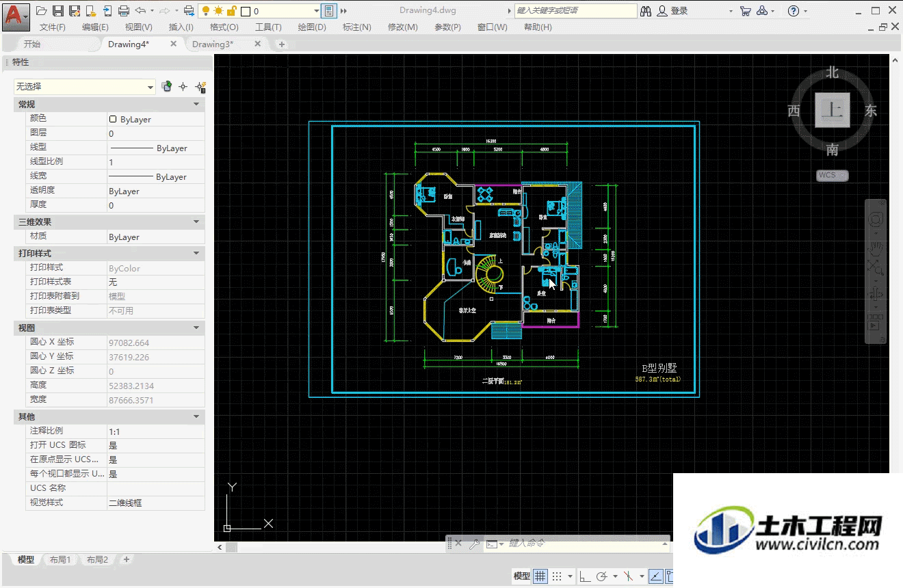Click the layer color white swatch
The image size is (903, 588).
click(246, 12)
